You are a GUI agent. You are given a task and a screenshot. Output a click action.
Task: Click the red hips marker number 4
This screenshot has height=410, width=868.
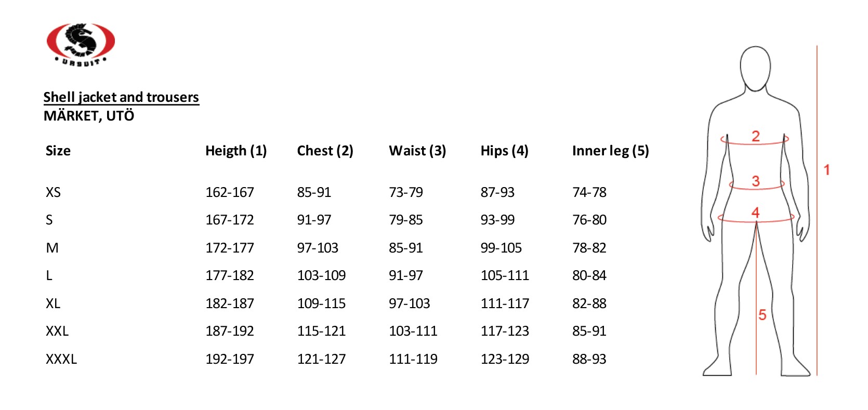(x=755, y=213)
